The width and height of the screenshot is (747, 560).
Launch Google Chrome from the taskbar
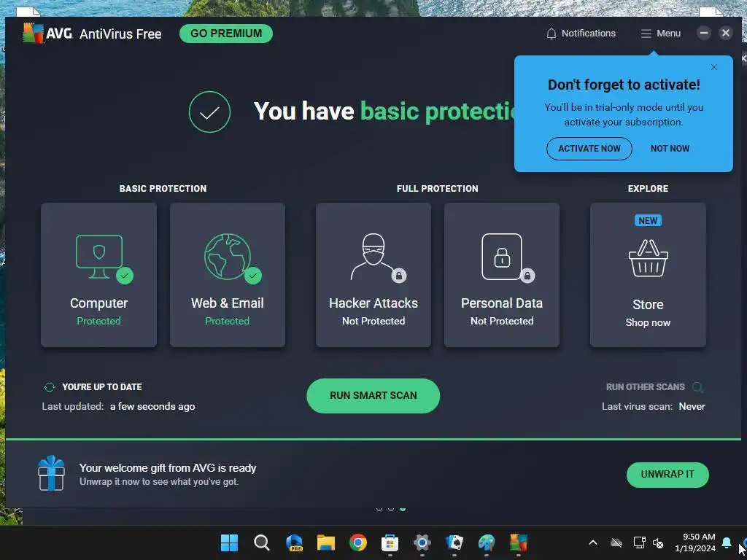pyautogui.click(x=357, y=542)
